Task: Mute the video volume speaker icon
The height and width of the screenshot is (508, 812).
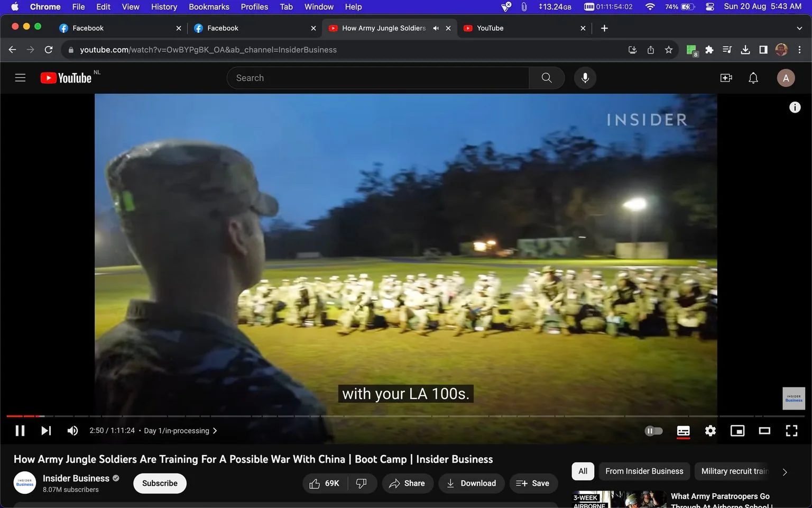Action: click(72, 431)
